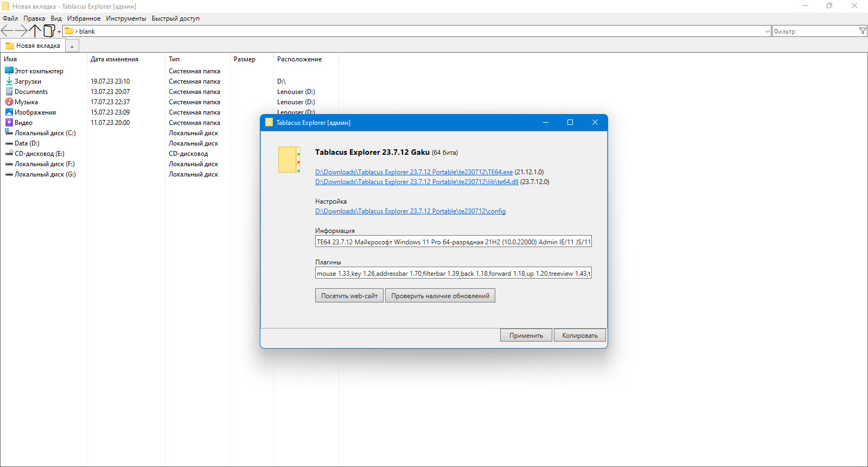The width and height of the screenshot is (868, 467).
Task: Select the Data (D:) drive icon
Action: tap(9, 143)
